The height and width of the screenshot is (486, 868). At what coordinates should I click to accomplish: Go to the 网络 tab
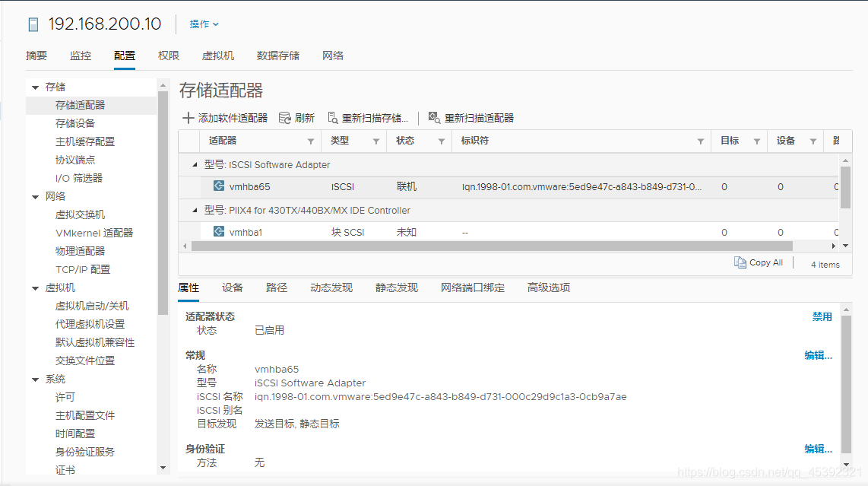click(333, 56)
